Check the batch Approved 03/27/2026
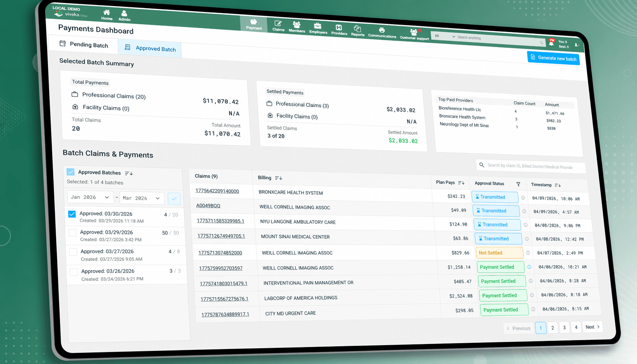This screenshot has width=637, height=364. point(73,252)
